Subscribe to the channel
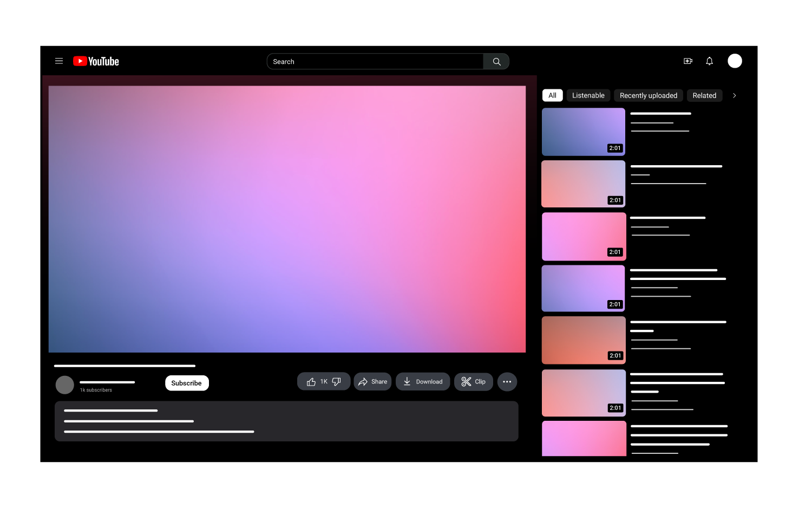Image resolution: width=812 pixels, height=508 pixels. point(186,383)
